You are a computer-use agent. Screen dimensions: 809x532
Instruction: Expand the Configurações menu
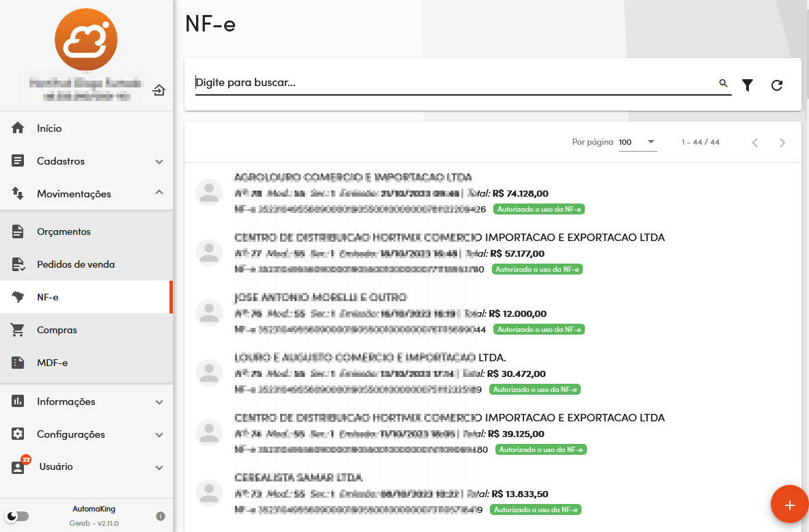coord(86,434)
